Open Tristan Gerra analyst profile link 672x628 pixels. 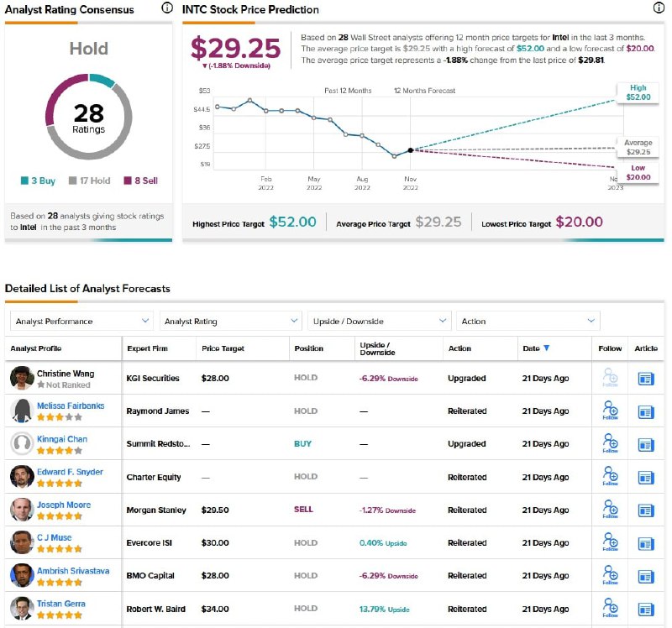[61, 603]
